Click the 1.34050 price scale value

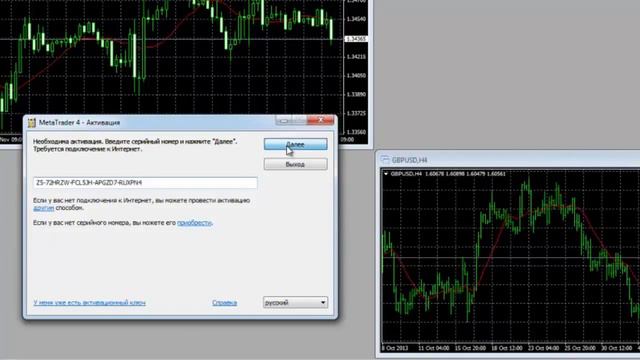pos(356,76)
